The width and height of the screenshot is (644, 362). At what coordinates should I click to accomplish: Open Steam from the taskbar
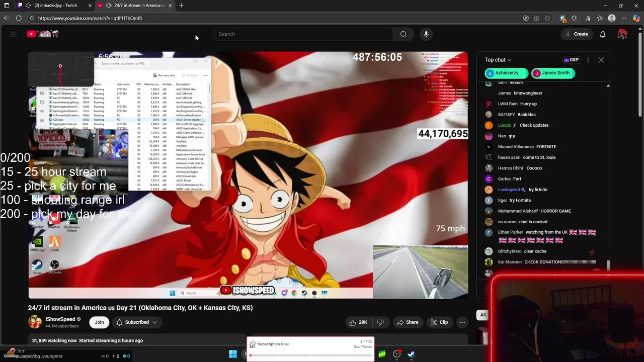click(x=411, y=354)
